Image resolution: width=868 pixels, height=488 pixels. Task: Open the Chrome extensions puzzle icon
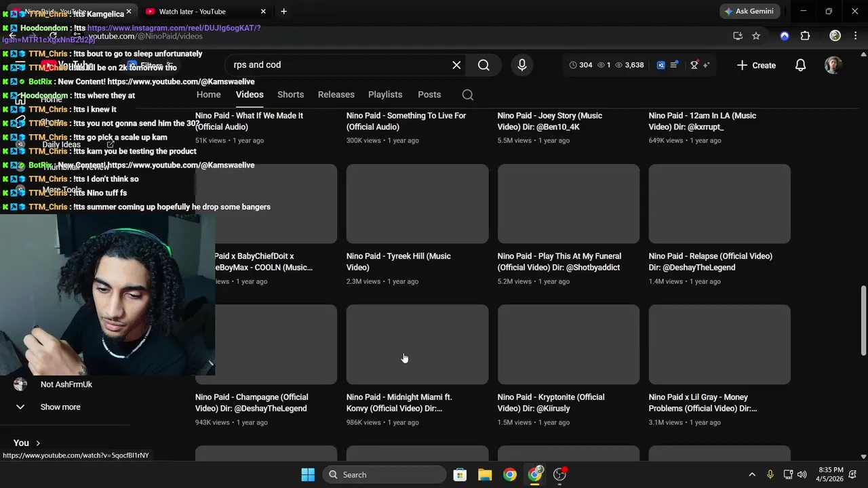pos(805,36)
